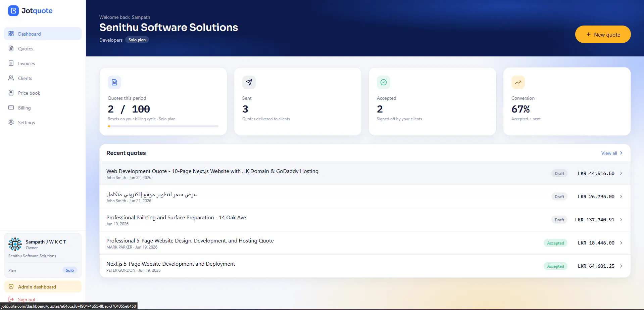The height and width of the screenshot is (310, 644).
Task: Click the shield icon beside Admin dashboard
Action: point(11,286)
